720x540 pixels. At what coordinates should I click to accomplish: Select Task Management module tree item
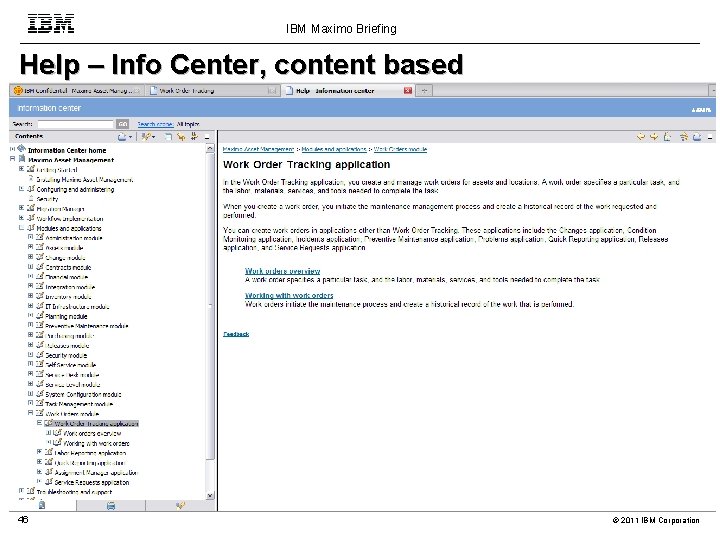click(x=79, y=404)
